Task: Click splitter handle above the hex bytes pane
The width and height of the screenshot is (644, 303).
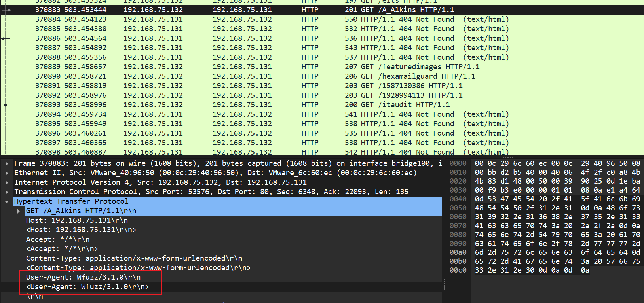Action: 507,157
